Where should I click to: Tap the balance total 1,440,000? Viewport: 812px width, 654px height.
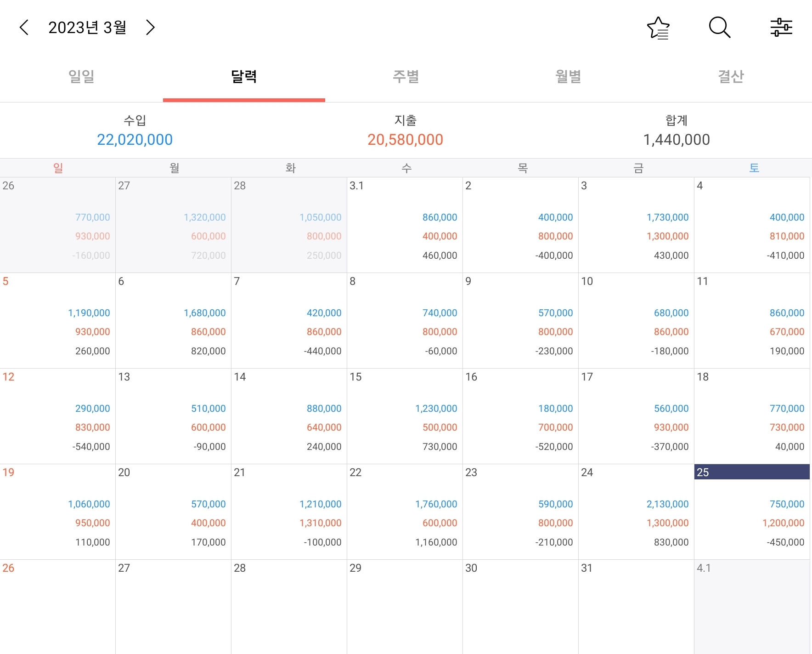[x=677, y=140]
